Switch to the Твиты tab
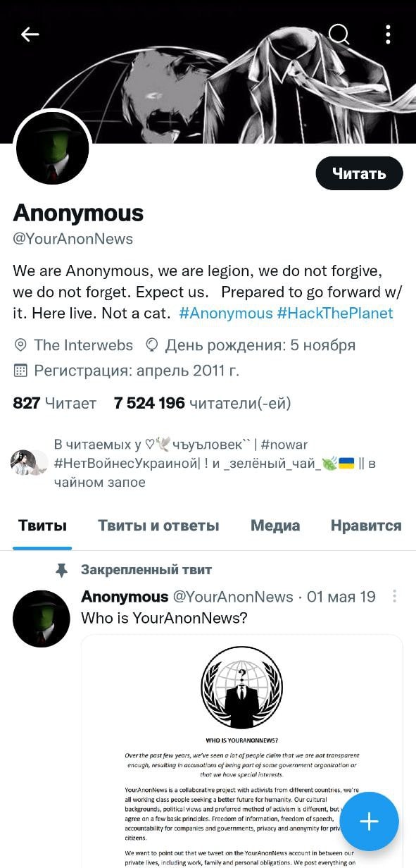416x868 pixels. [x=42, y=526]
